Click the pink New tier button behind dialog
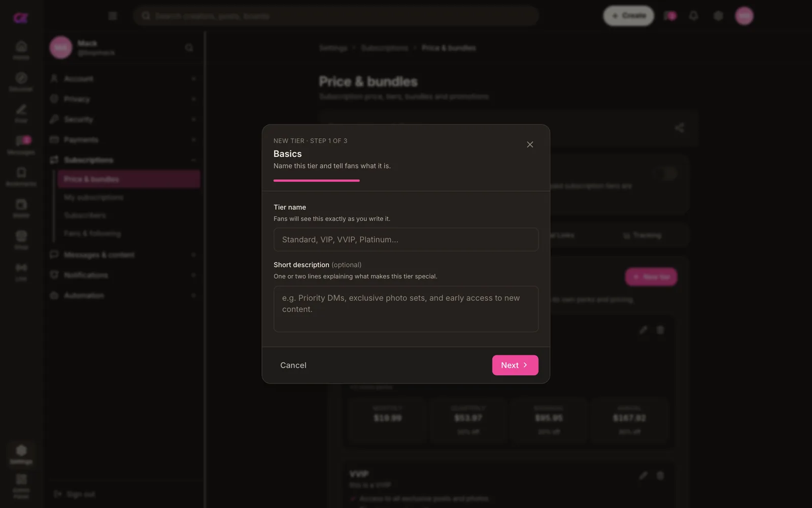 (651, 277)
